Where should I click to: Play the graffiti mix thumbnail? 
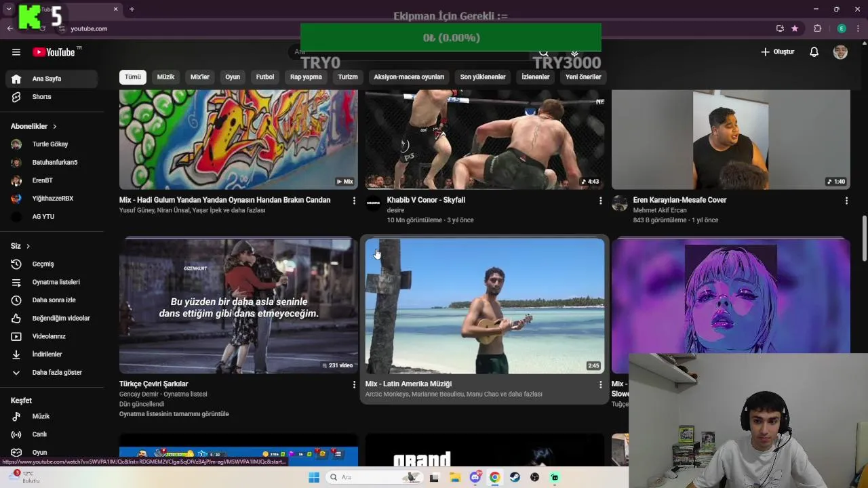[239, 140]
